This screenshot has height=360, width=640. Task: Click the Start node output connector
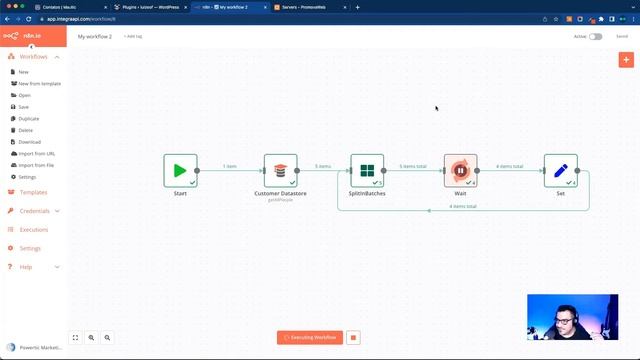(x=197, y=171)
